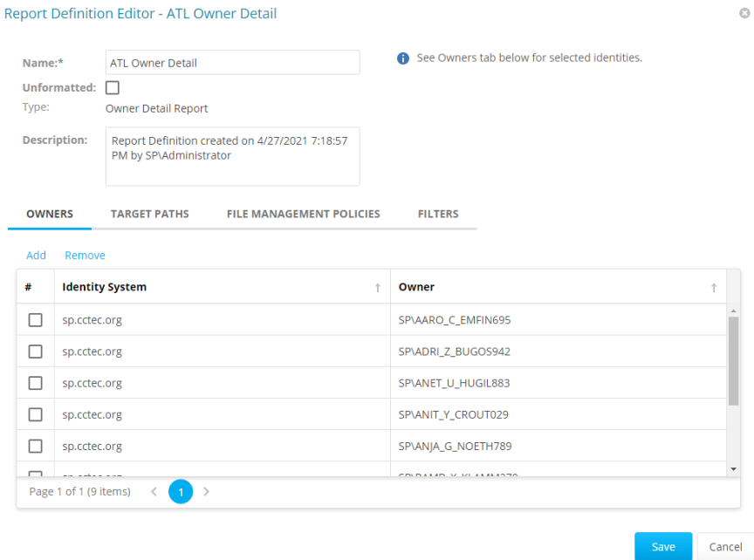The height and width of the screenshot is (560, 754).
Task: Click the 'Owner Detail Report' type value
Action: pyautogui.click(x=157, y=109)
